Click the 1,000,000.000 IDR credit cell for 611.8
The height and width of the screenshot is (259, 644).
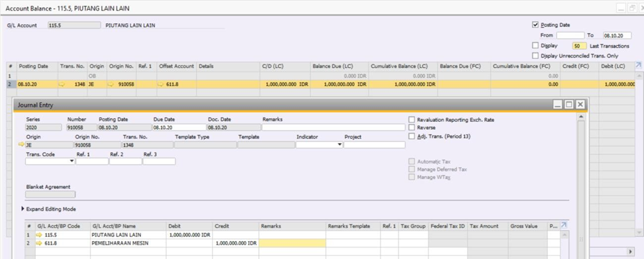(236, 243)
